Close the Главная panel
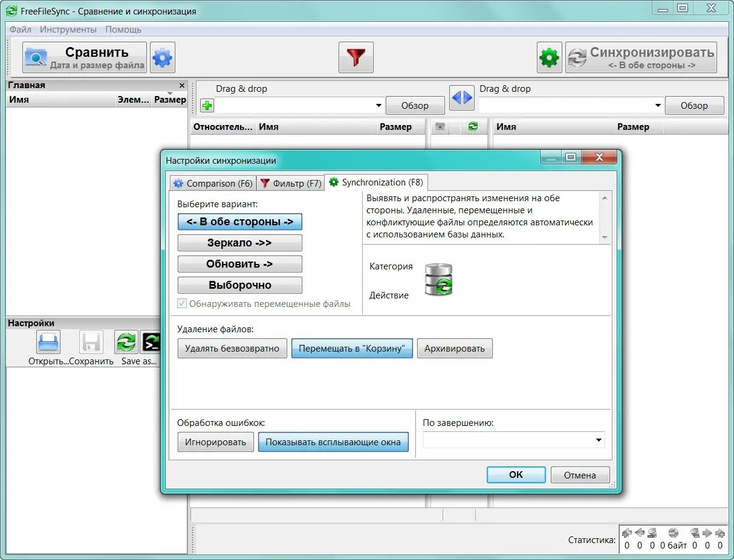Image resolution: width=734 pixels, height=560 pixels. pyautogui.click(x=182, y=86)
